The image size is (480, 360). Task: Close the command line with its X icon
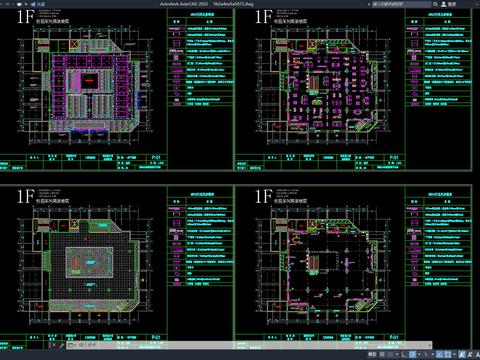tap(53, 345)
